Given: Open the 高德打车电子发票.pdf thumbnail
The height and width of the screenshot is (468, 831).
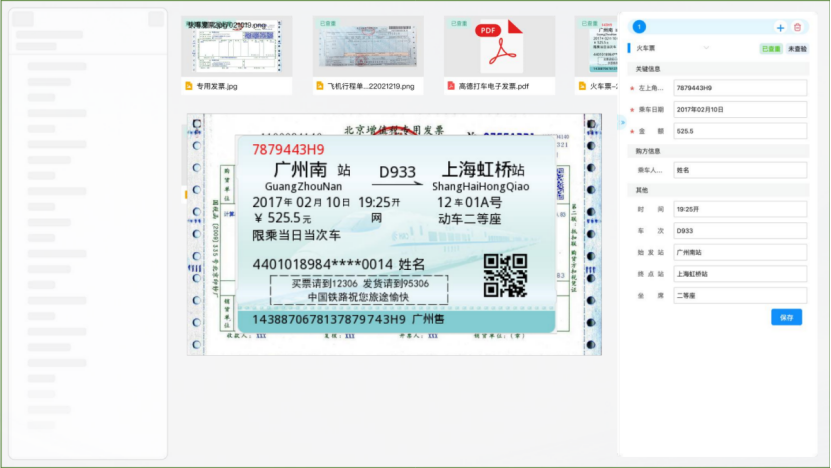Looking at the screenshot, I should [x=499, y=47].
